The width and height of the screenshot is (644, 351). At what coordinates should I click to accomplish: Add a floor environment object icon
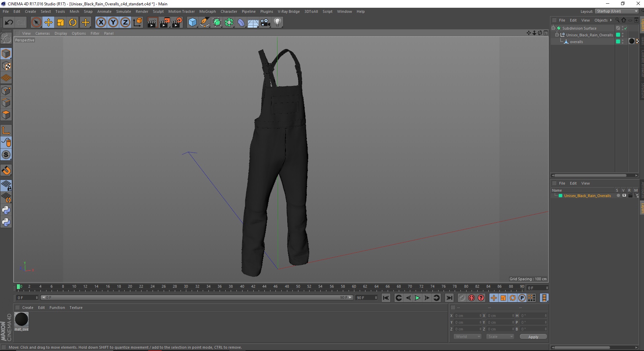click(x=253, y=23)
